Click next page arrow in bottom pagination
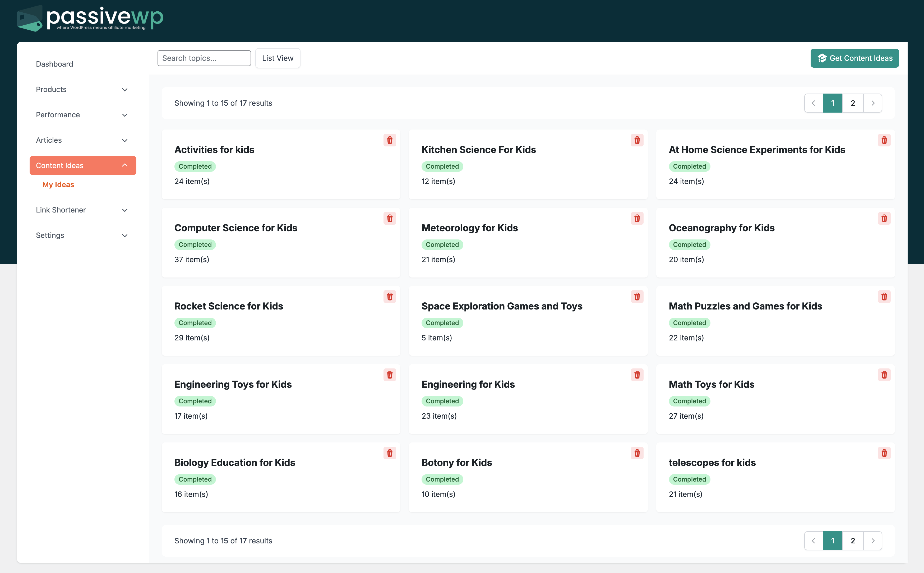 click(872, 541)
